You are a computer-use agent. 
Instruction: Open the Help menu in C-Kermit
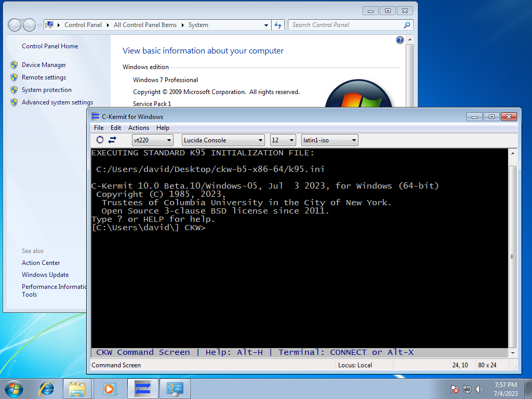(163, 128)
